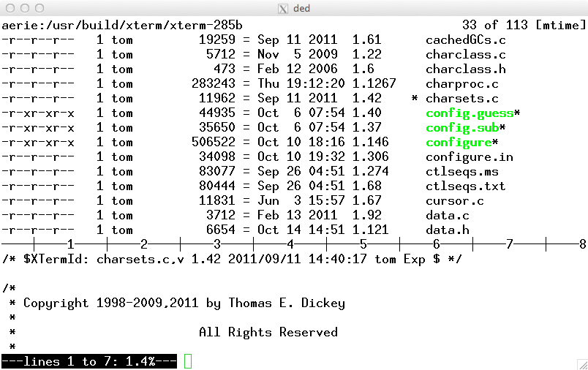The image size is (588, 370).
Task: Click the charsets.c file name
Action: (461, 99)
